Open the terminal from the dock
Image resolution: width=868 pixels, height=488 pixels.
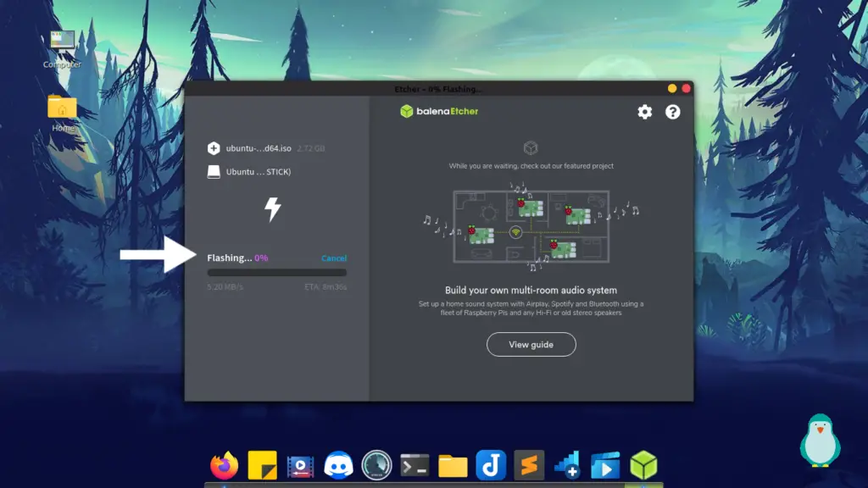point(415,466)
